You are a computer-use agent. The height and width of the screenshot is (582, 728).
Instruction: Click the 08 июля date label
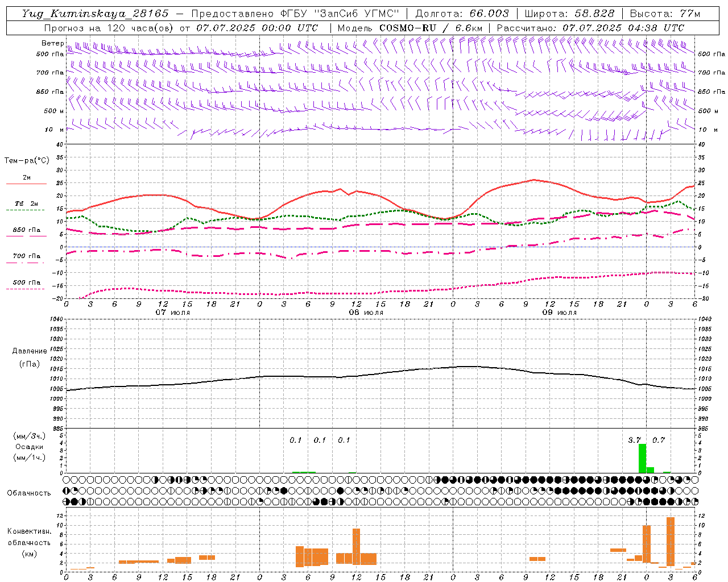[366, 313]
